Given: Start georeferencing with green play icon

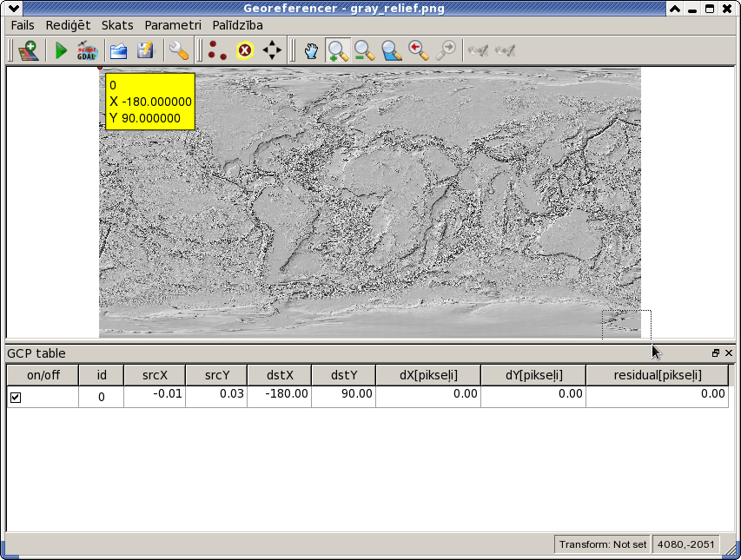Looking at the screenshot, I should point(61,50).
